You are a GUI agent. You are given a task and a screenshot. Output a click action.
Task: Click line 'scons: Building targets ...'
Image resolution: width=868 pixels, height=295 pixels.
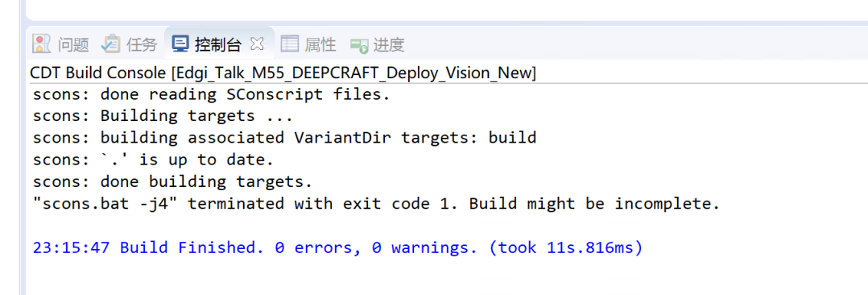[x=163, y=116]
